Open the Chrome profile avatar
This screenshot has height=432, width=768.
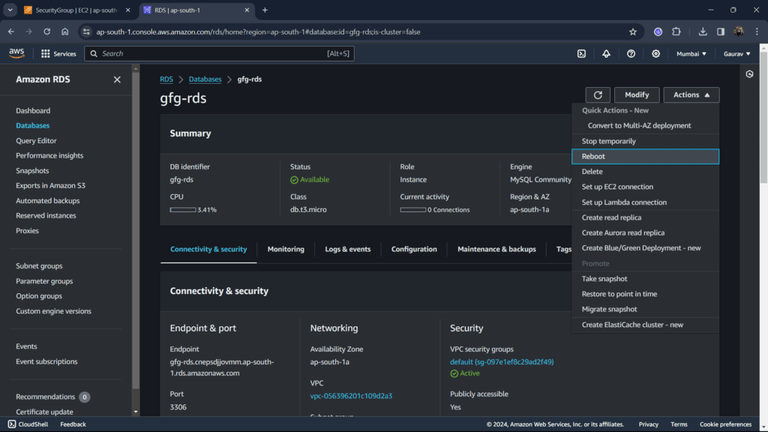click(739, 32)
